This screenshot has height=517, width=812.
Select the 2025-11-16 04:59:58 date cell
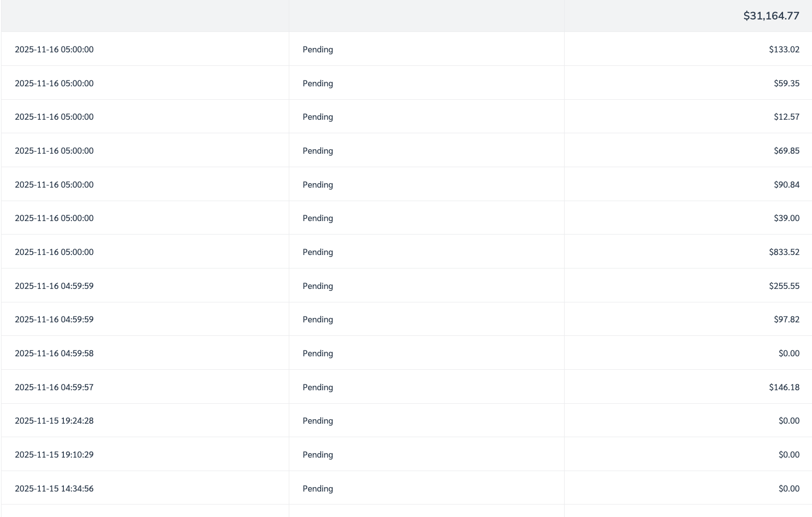tap(54, 353)
